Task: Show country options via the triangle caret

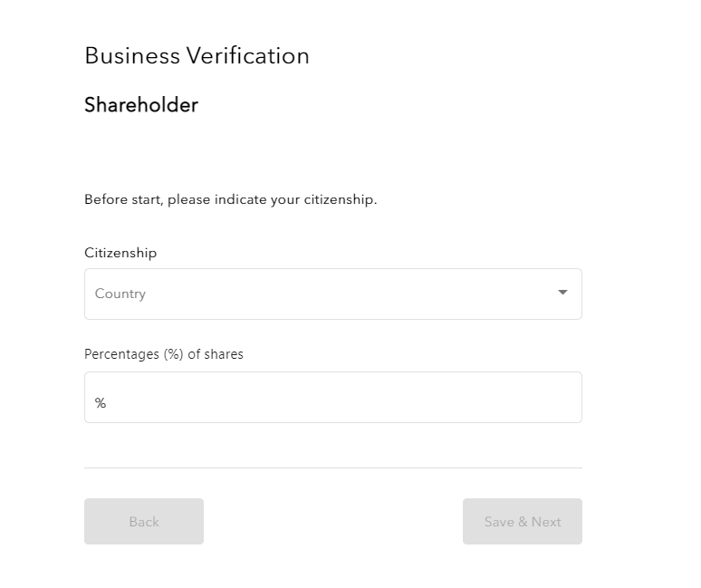Action: click(x=562, y=293)
